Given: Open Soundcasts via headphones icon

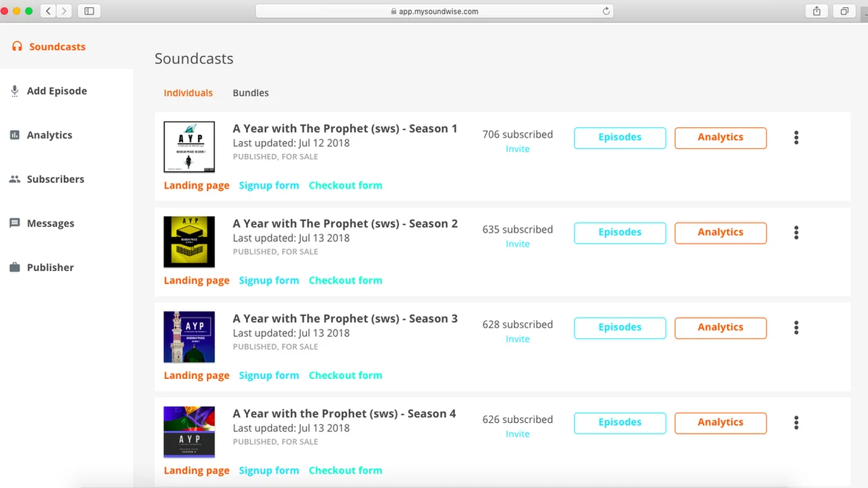Looking at the screenshot, I should 17,46.
